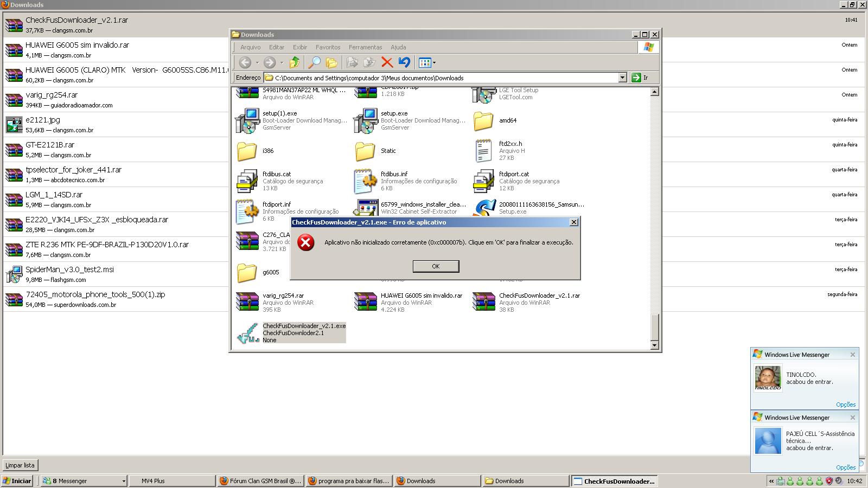Switch to 8 Messenger taskbar group
Image resolution: width=868 pixels, height=488 pixels.
(84, 481)
